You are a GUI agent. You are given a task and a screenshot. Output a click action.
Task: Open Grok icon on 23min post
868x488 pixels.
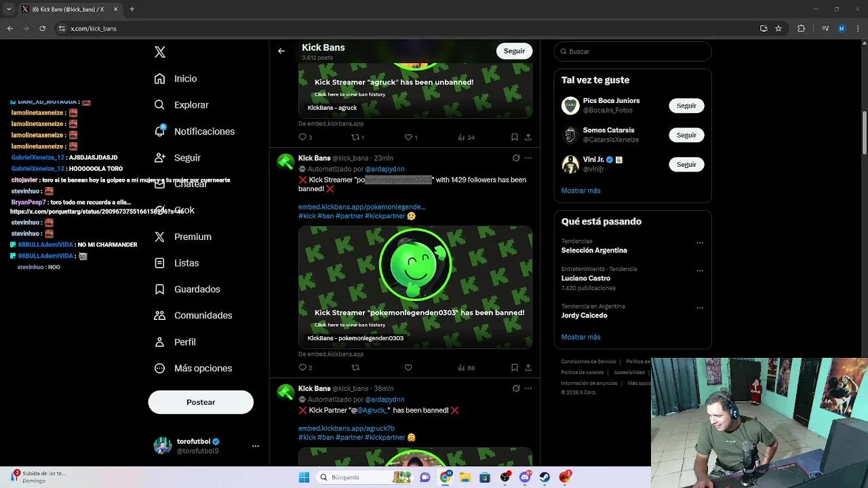tap(516, 158)
